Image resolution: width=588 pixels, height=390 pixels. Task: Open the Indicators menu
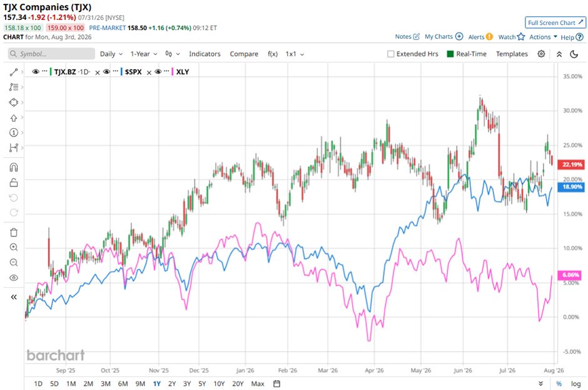click(205, 54)
